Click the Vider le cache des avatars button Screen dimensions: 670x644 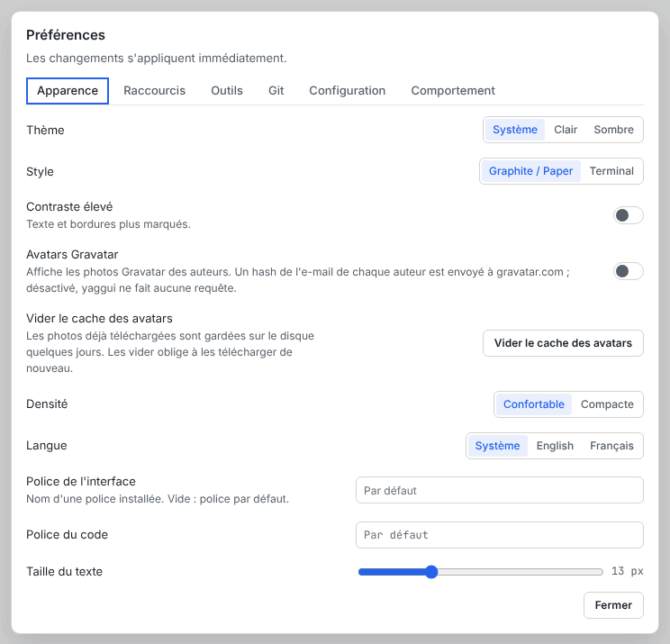coord(563,343)
